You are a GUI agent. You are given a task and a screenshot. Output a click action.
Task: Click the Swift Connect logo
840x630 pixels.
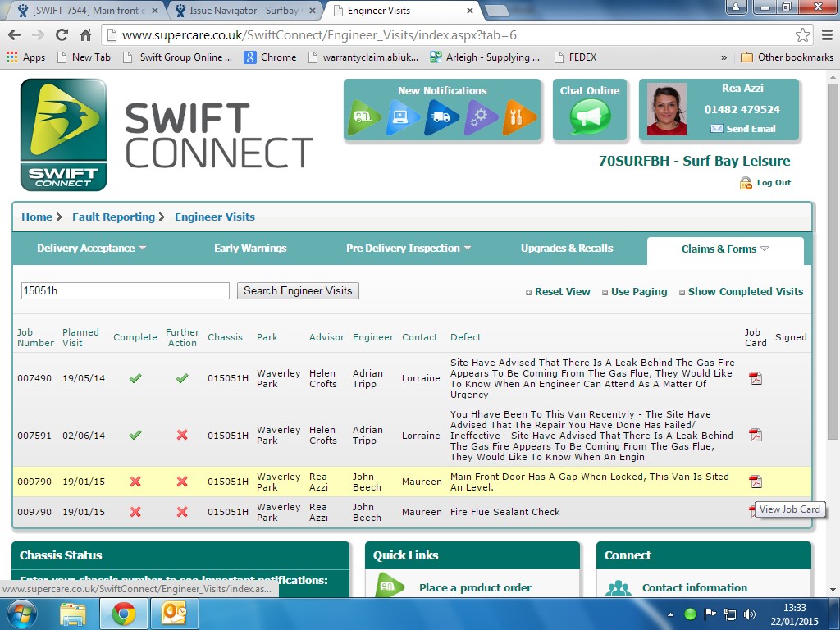63,135
